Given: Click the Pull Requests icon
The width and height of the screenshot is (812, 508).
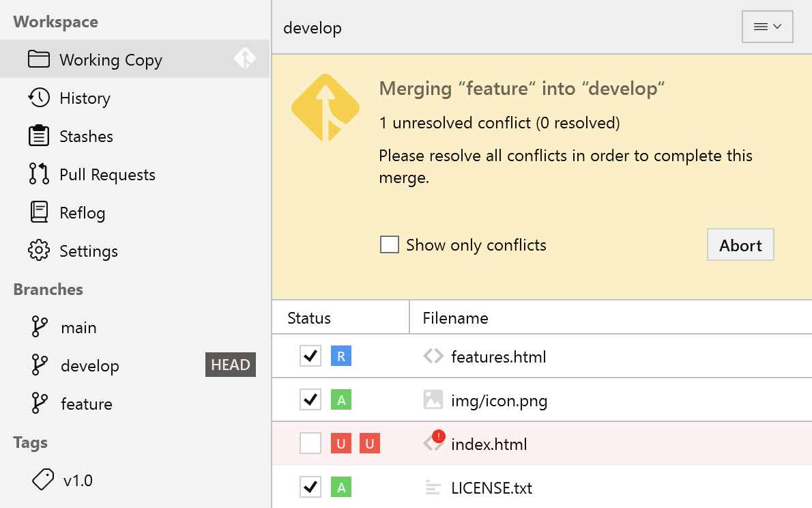Looking at the screenshot, I should (39, 174).
